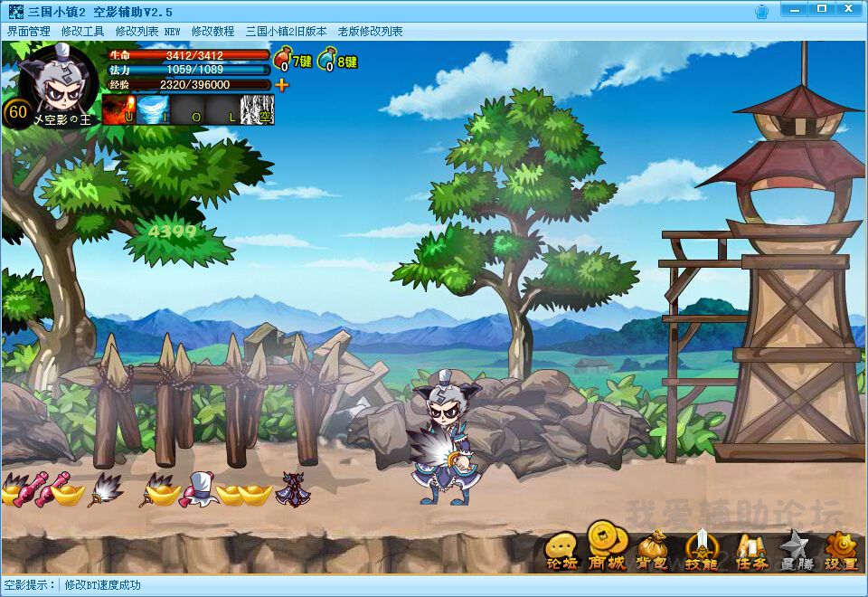This screenshot has height=597, width=868.
Task: Use the red health potion 7键
Action: point(283,59)
